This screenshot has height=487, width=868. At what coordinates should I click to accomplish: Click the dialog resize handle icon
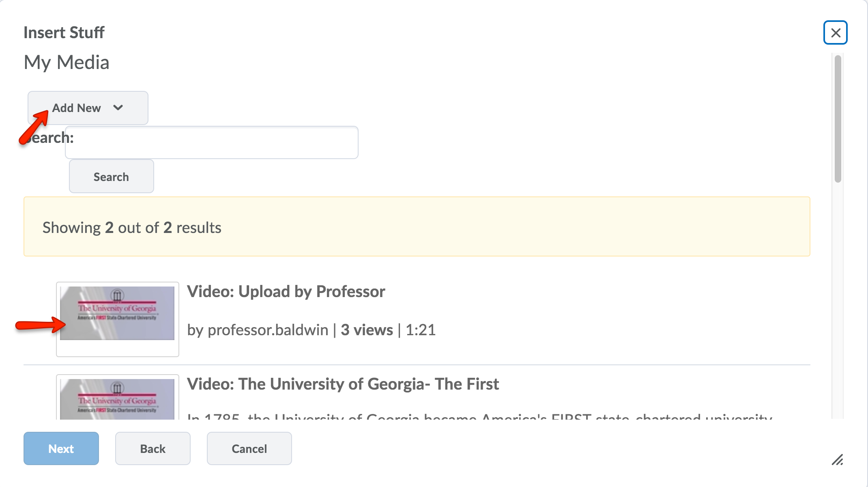click(x=837, y=460)
